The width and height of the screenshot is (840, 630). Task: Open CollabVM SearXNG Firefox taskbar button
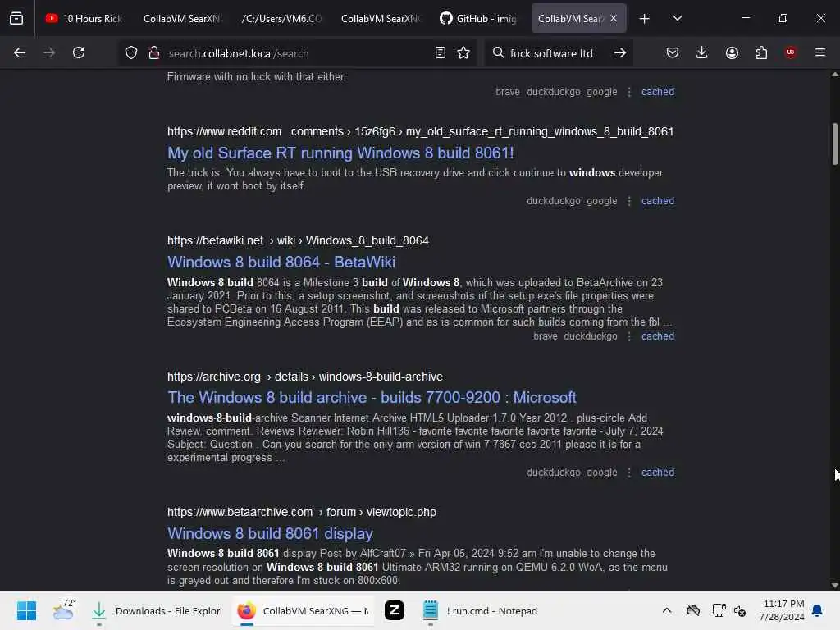(304, 610)
